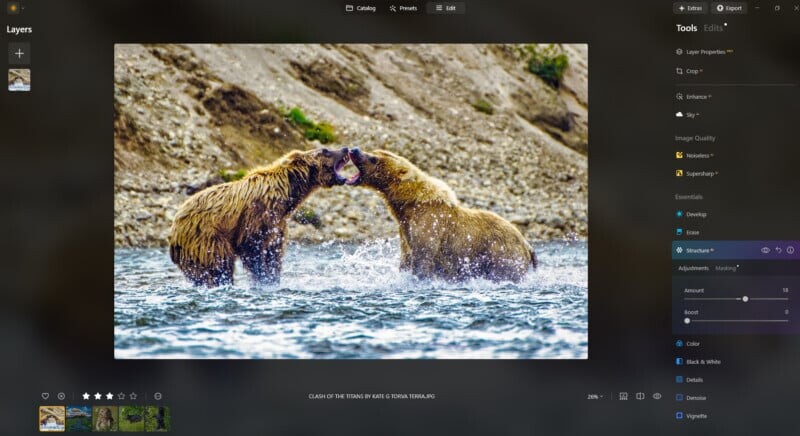
Task: Open the Vignette tool
Action: point(696,415)
